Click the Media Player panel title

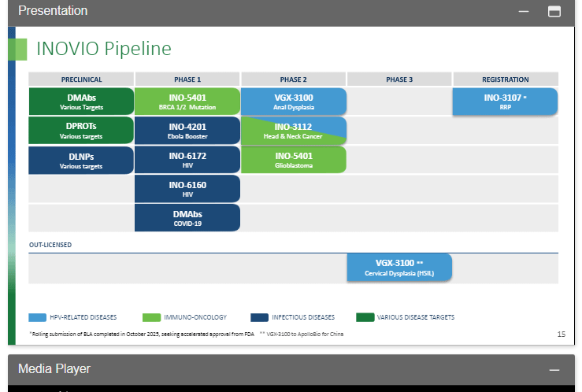(x=54, y=368)
